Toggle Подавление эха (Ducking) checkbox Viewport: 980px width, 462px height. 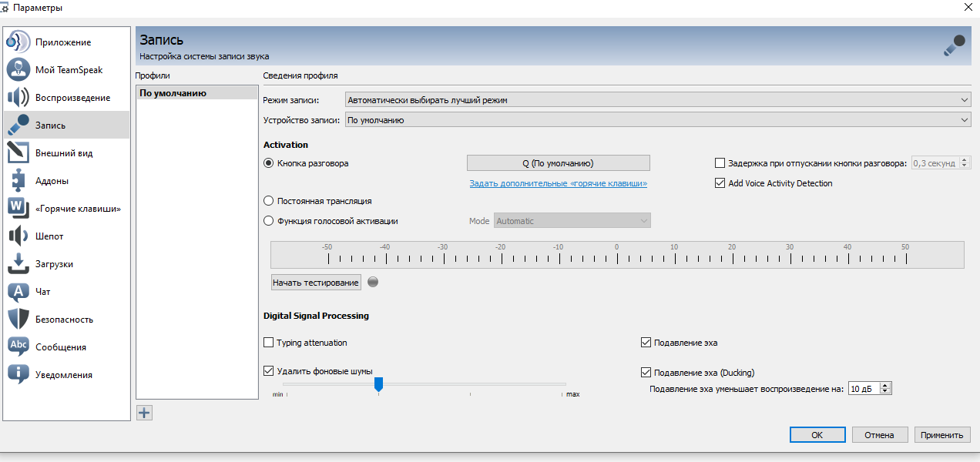(x=646, y=373)
